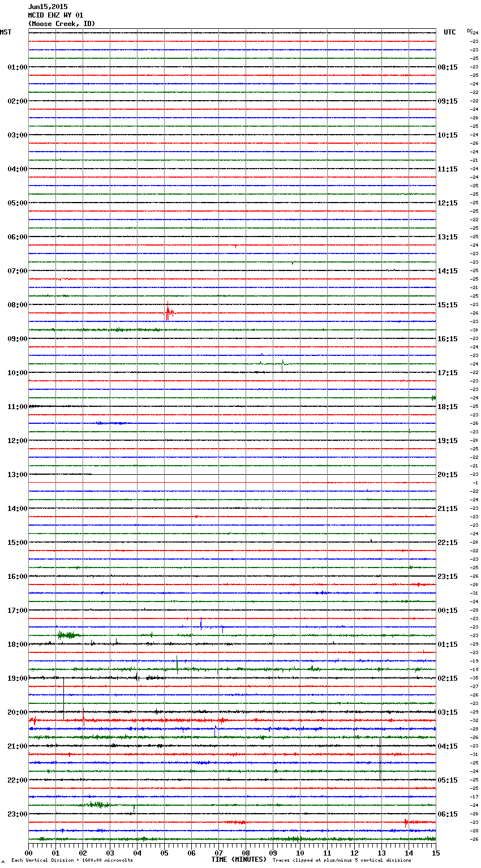The image size is (481, 868).
Task: Click the 08:15 UTC time label
Action: tap(448, 67)
